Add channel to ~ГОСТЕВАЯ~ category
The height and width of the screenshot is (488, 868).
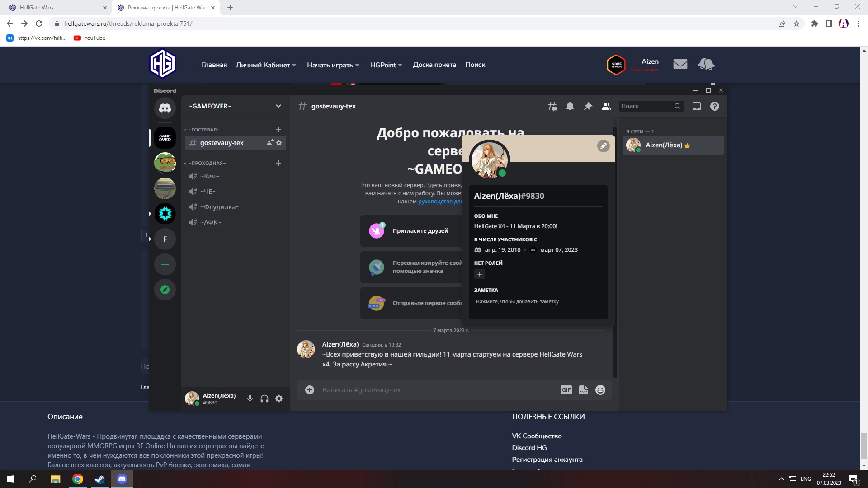(x=278, y=130)
